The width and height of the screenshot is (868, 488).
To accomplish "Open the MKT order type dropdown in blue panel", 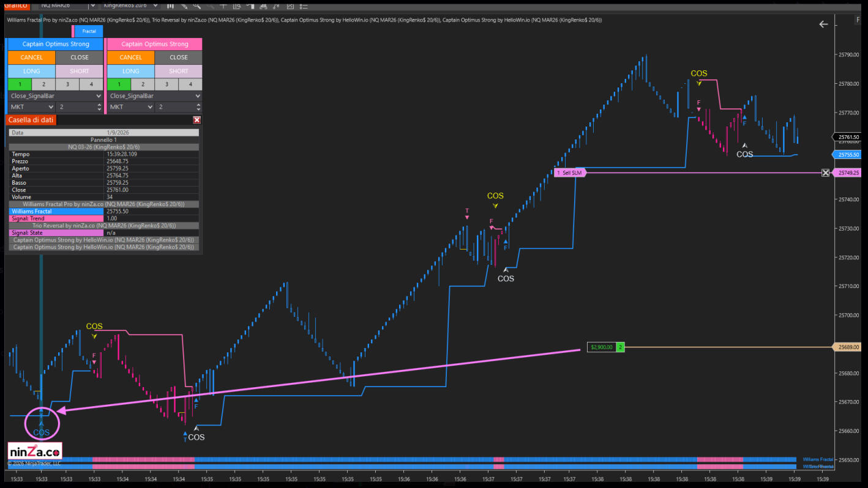I will [31, 107].
